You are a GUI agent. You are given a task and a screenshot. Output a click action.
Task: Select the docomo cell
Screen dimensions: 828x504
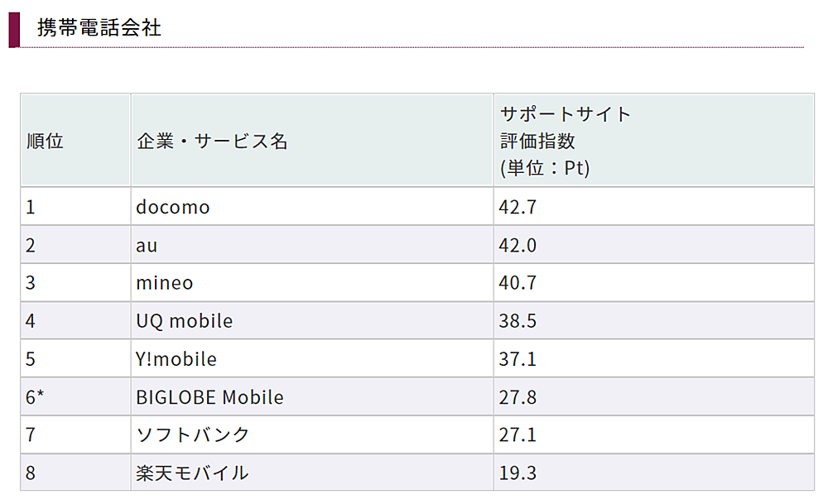click(x=173, y=207)
